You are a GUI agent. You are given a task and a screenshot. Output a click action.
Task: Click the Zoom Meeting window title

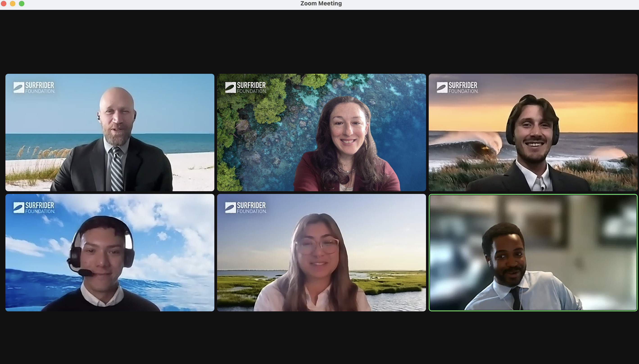321,4
